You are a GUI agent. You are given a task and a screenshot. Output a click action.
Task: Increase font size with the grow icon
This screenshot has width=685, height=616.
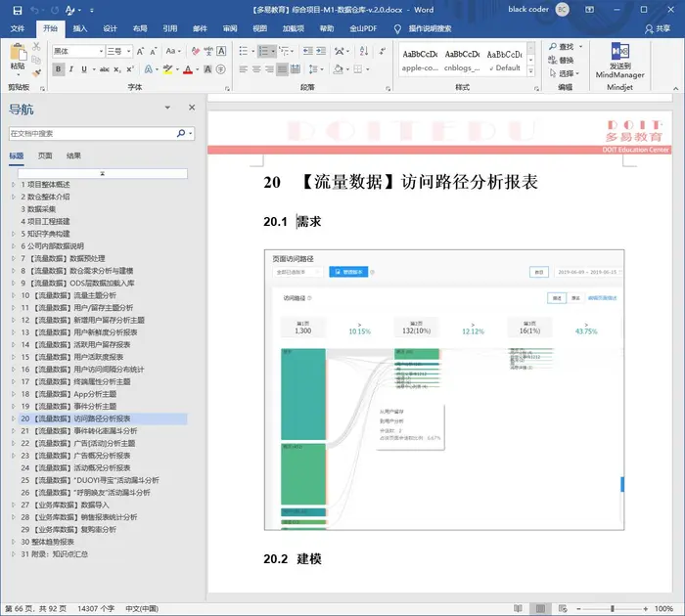pos(140,52)
